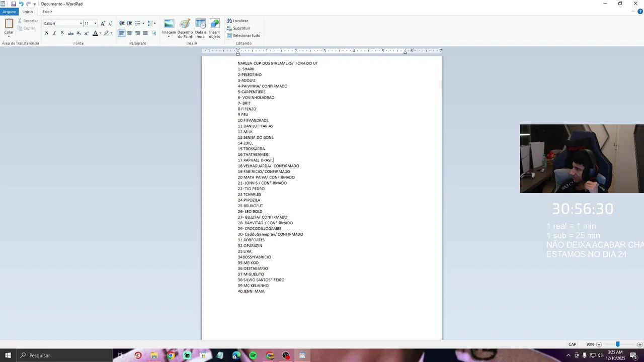Viewport: 644px width, 362px height.
Task: Show hidden tray icons chevron
Action: click(x=569, y=355)
